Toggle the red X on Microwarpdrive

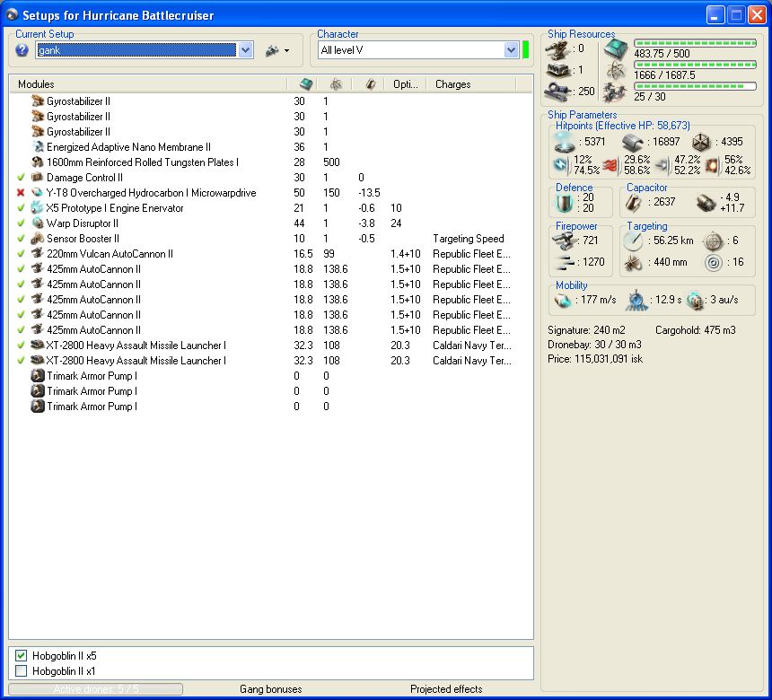coord(21,192)
